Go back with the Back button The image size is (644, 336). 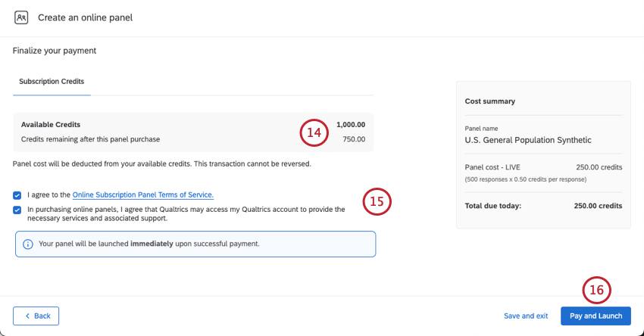(x=36, y=316)
